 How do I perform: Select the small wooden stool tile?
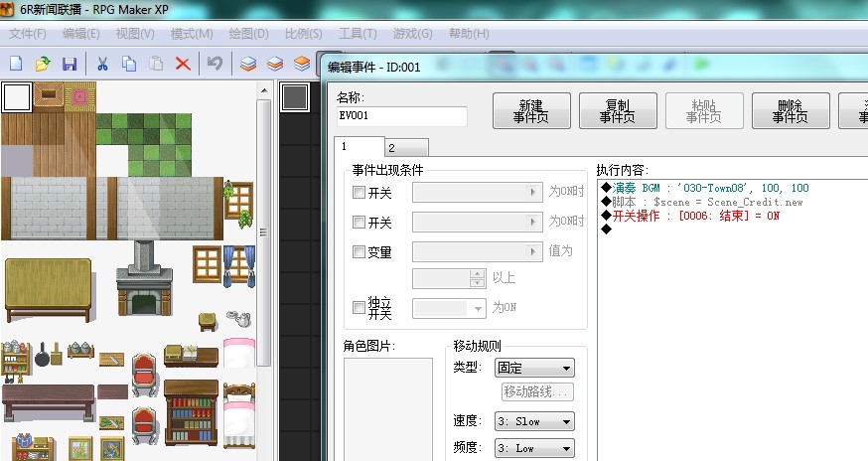208,321
